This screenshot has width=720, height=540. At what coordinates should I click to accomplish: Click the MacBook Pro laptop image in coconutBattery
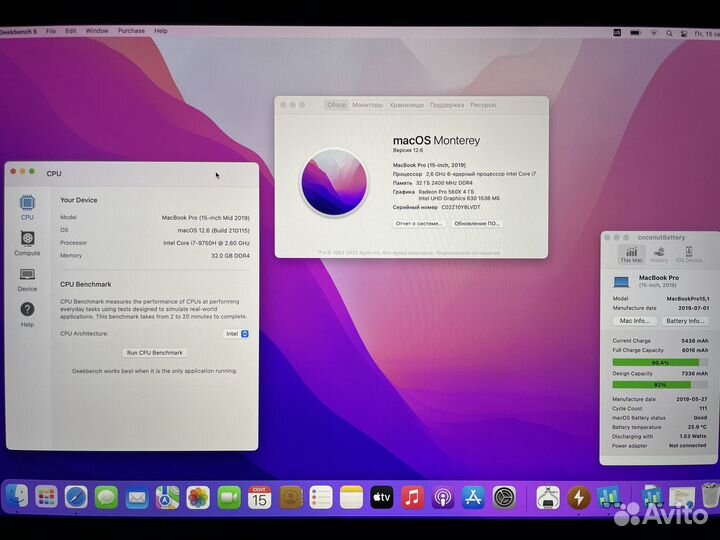(621, 281)
